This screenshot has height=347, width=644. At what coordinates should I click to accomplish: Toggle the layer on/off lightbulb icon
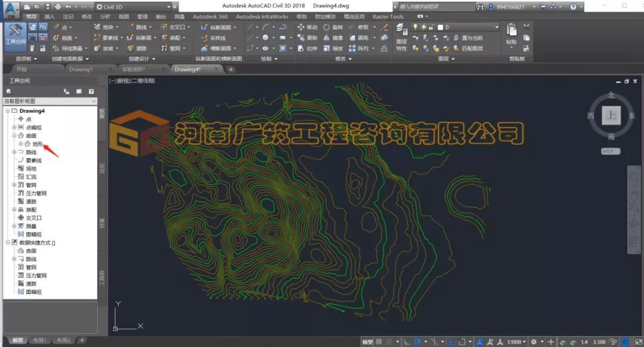[x=415, y=27]
